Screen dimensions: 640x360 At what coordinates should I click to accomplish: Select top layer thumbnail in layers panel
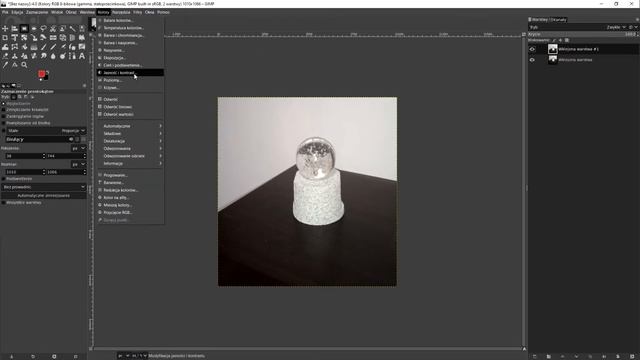click(553, 49)
